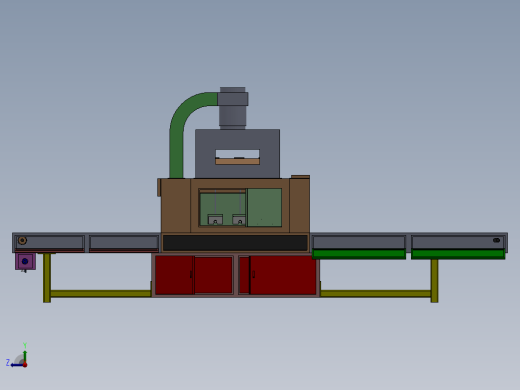
Task: Click the black conveyor belt panel under enclosure
Action: coord(235,243)
